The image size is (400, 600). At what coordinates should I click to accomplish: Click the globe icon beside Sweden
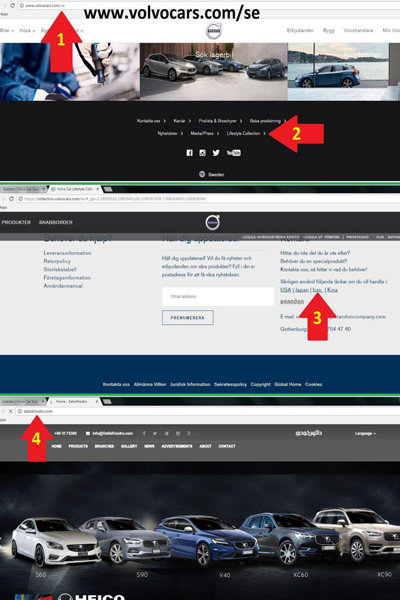point(202,174)
